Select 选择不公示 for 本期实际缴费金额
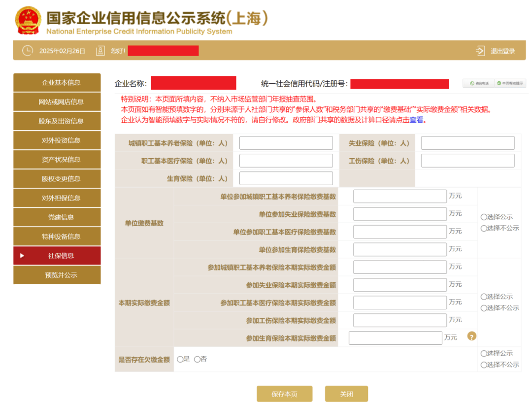Image resolution: width=532 pixels, height=404 pixels. tap(484, 308)
